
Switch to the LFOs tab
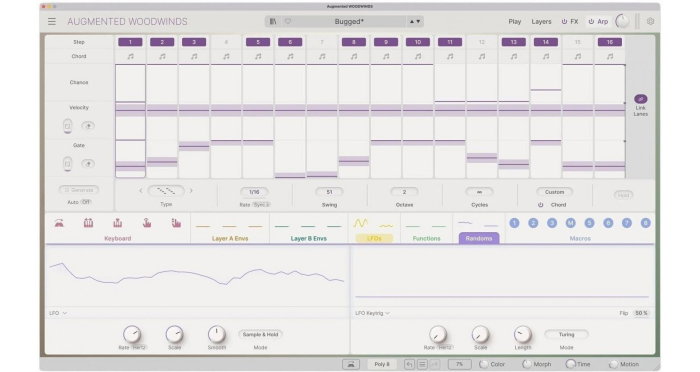tap(374, 238)
